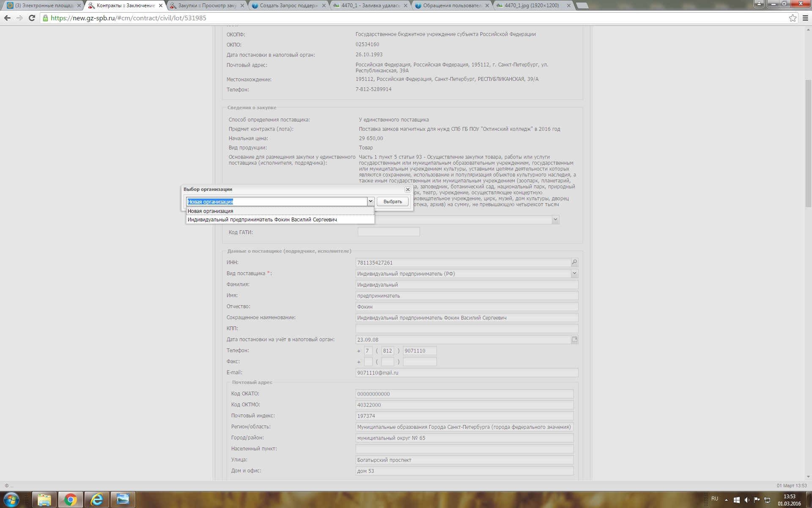Open Chrome from the taskbar
812x508 pixels.
pyautogui.click(x=70, y=500)
